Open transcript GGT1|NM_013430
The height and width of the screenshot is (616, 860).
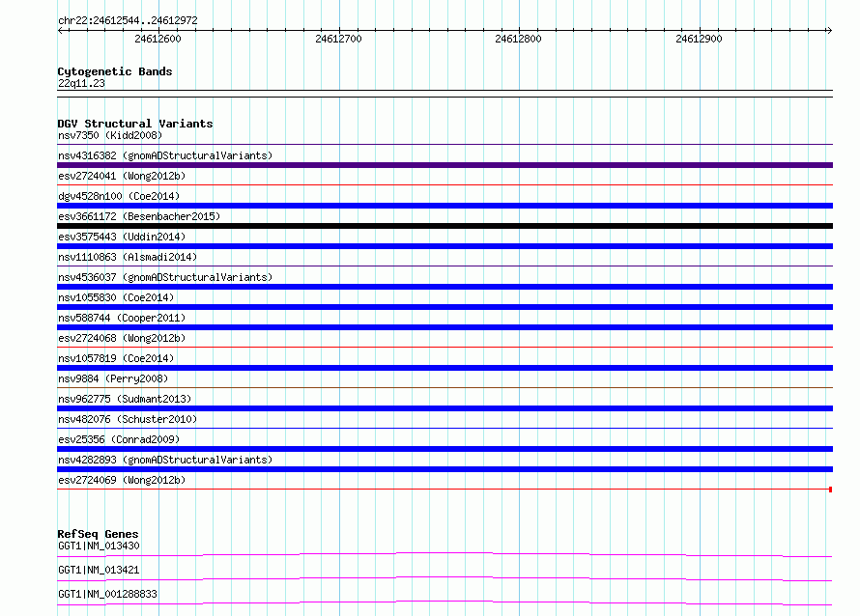[99, 546]
